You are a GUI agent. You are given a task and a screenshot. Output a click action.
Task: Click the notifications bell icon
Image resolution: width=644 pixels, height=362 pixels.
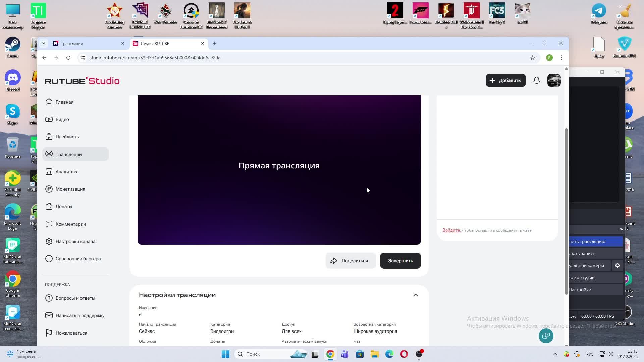coord(536,80)
